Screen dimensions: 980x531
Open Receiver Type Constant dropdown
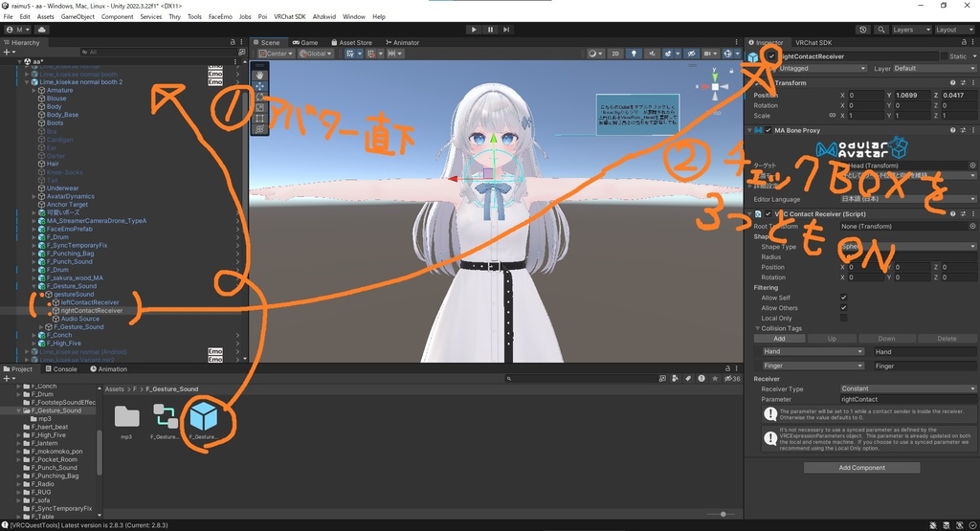pyautogui.click(x=908, y=388)
